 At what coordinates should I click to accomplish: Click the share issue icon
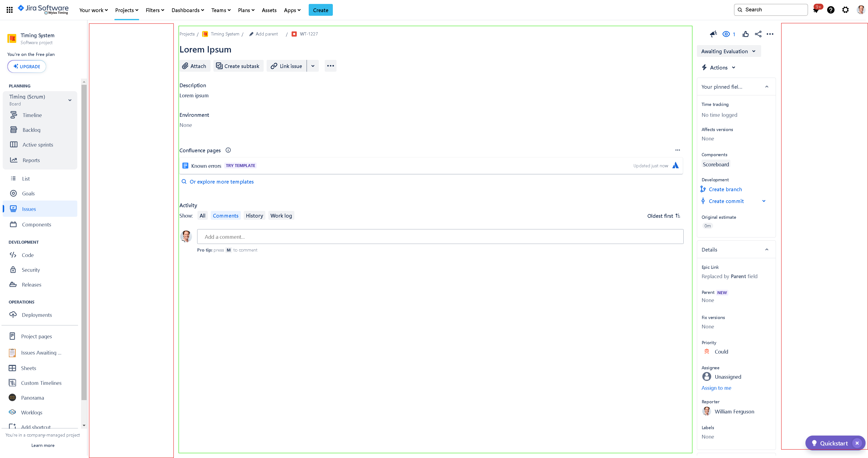[758, 34]
